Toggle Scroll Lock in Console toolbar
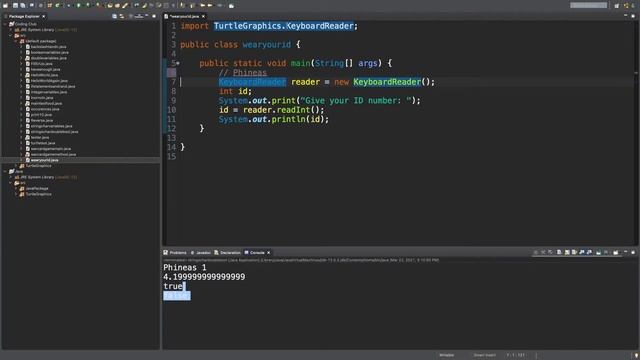Screen dimensions: 640x360 tap(567, 252)
